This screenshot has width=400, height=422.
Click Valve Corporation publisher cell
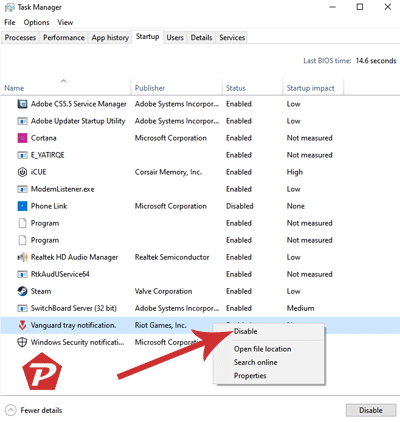click(163, 291)
